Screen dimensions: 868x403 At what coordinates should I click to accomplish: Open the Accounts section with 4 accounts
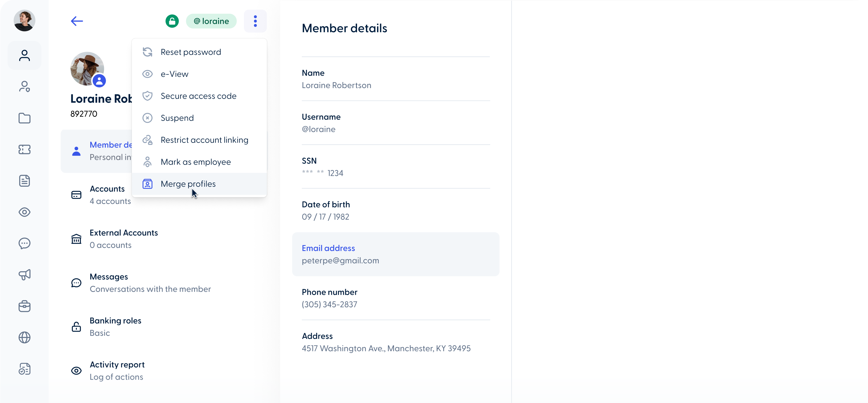click(x=107, y=195)
